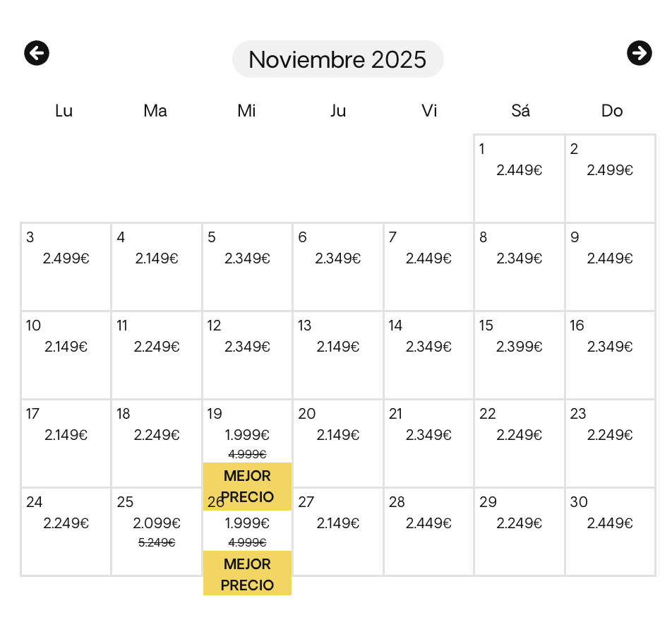Pick November 22 at 2.249€
Image resolution: width=672 pixels, height=620 pixels.
tap(519, 443)
